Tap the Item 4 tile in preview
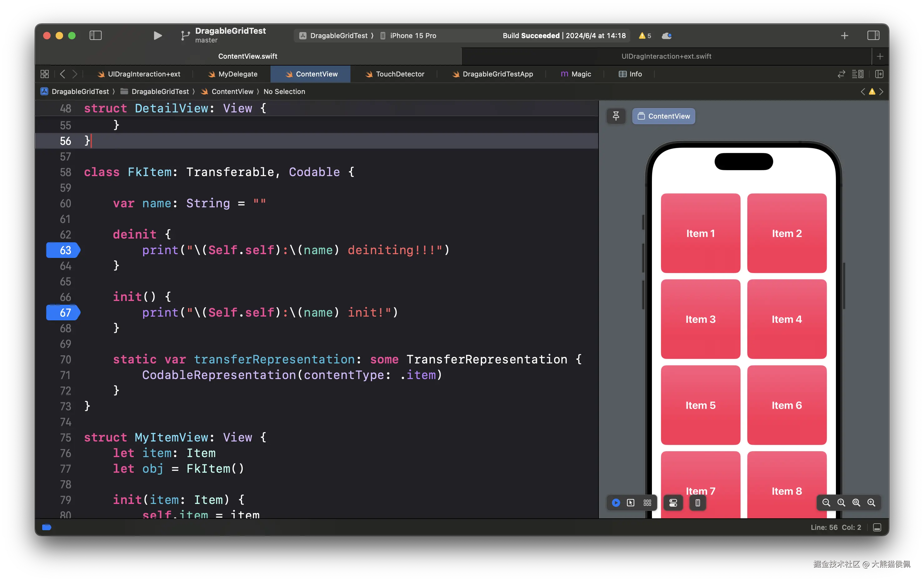The image size is (924, 582). click(x=787, y=319)
